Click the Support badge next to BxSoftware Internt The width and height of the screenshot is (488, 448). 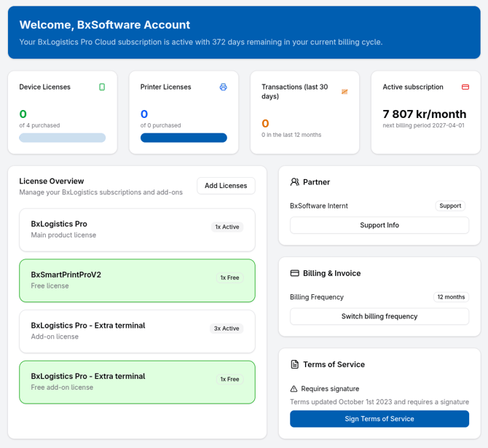(x=450, y=206)
